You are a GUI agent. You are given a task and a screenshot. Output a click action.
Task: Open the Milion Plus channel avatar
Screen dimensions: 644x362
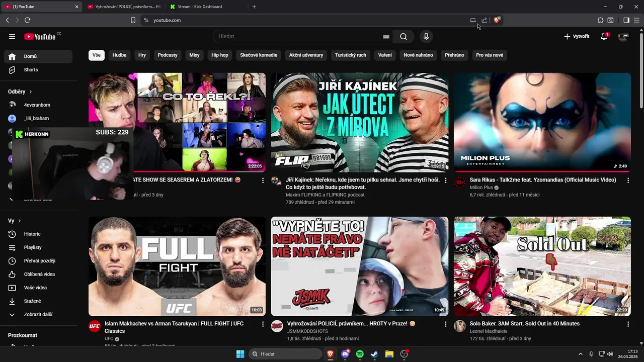click(x=460, y=183)
